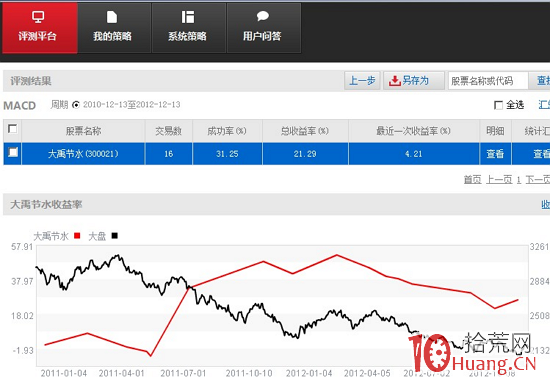Click the red 大禹节水 legend square
Screen dimensions: 550x383
(x=77, y=236)
